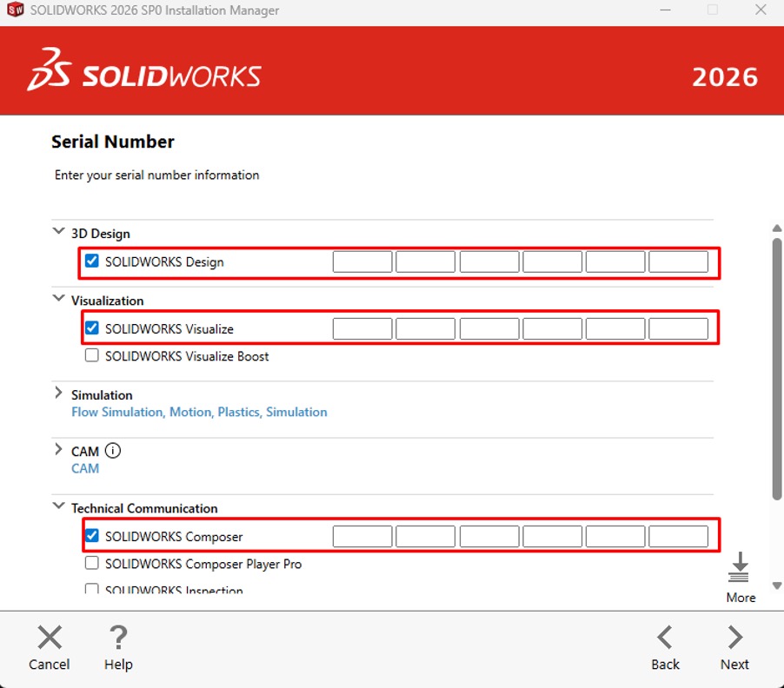Click the vertical scrollbar thumb
Screen dimensions: 784x688
[776, 368]
